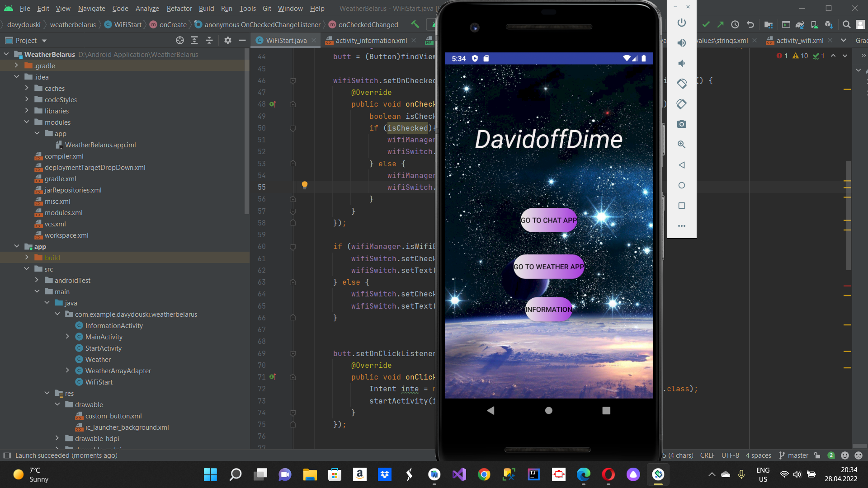
Task: Expand the WeatherArrayAdapter node
Action: tap(67, 371)
